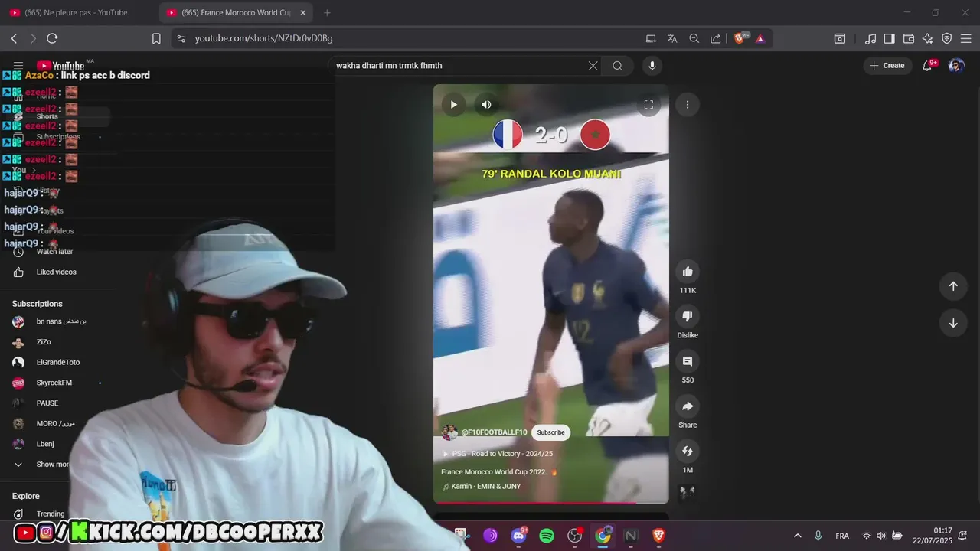Like the short with 111K likes
This screenshot has height=551, width=980.
pos(688,271)
